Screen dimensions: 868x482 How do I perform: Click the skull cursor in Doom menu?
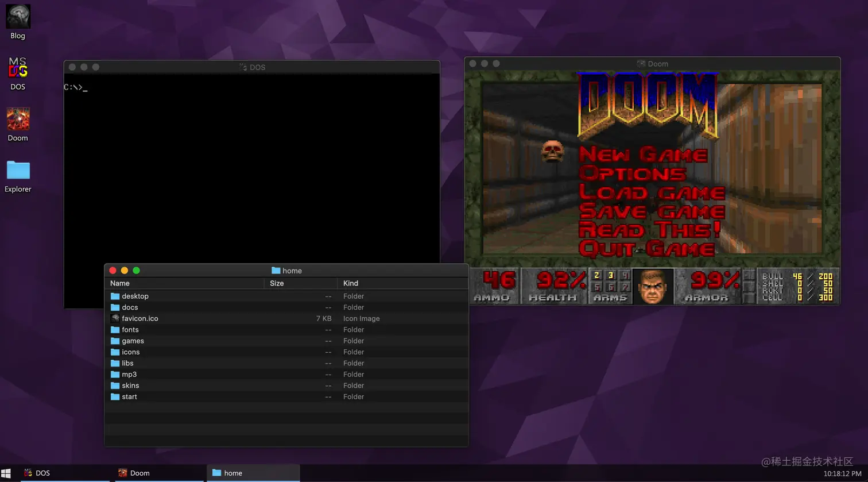[552, 151]
